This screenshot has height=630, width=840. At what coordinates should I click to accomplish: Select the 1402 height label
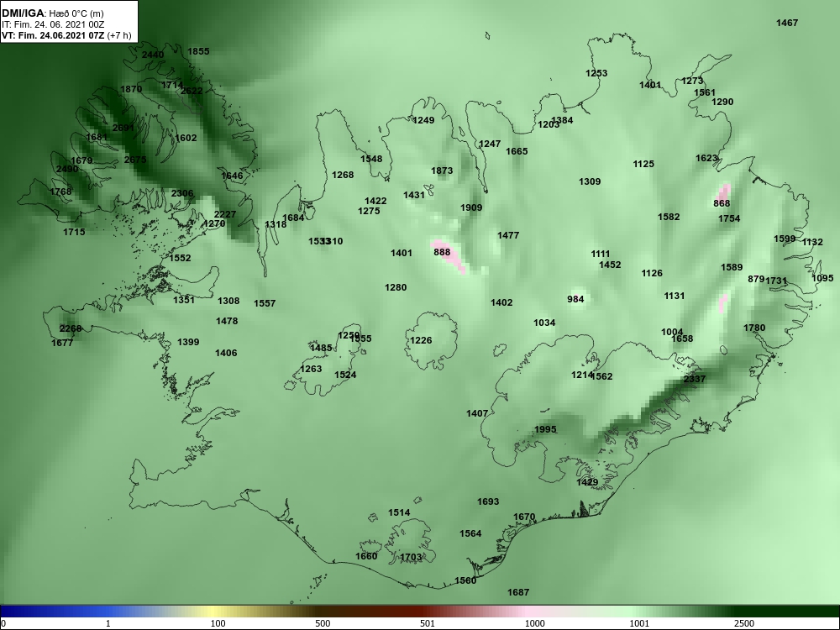tap(501, 302)
